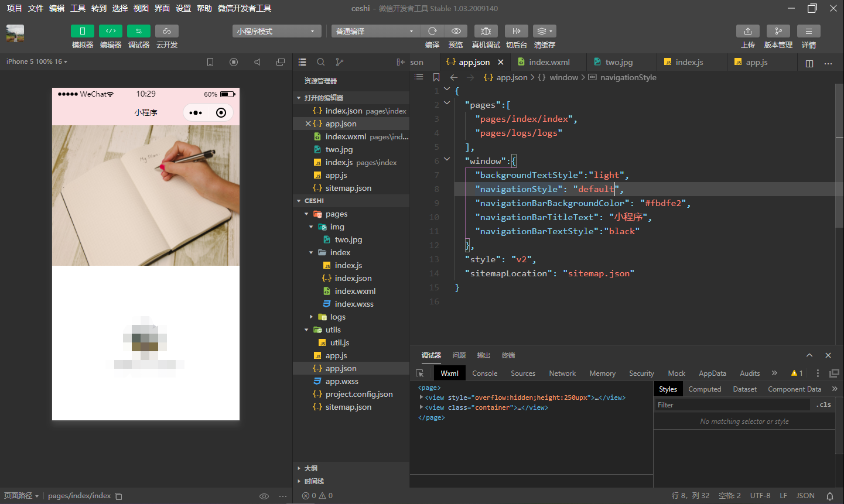Viewport: 844px width, 504px height.
Task: Close the app.json editor tab
Action: [x=501, y=62]
